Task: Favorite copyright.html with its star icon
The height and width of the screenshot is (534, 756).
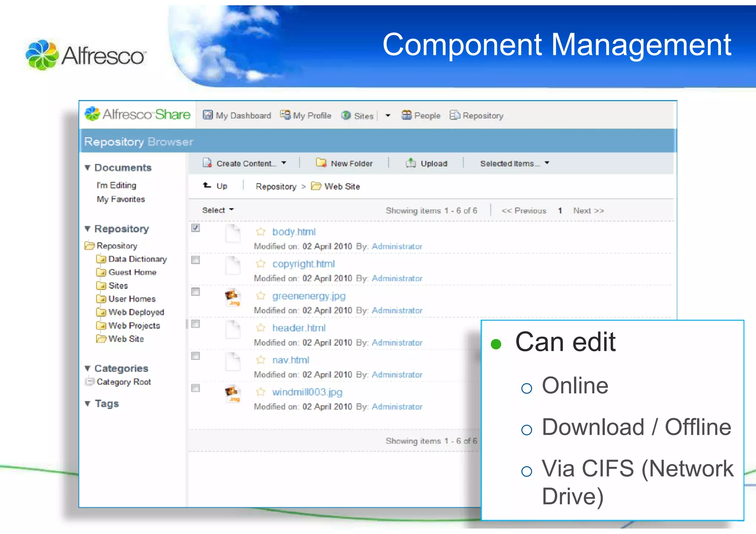Action: 261,264
